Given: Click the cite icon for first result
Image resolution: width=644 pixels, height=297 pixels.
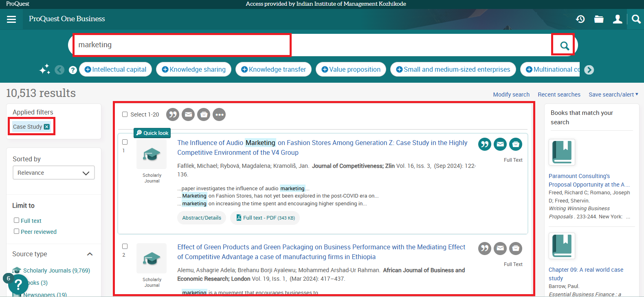Looking at the screenshot, I should click(484, 144).
